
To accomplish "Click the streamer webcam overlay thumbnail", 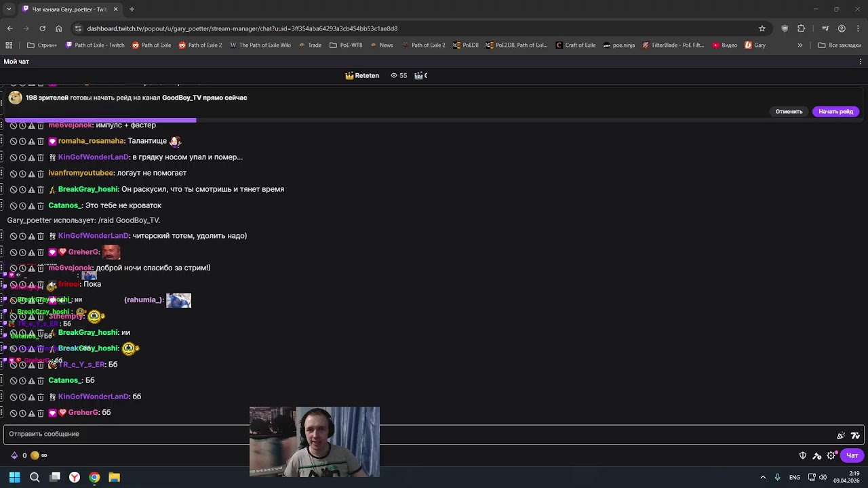I will pos(315,442).
